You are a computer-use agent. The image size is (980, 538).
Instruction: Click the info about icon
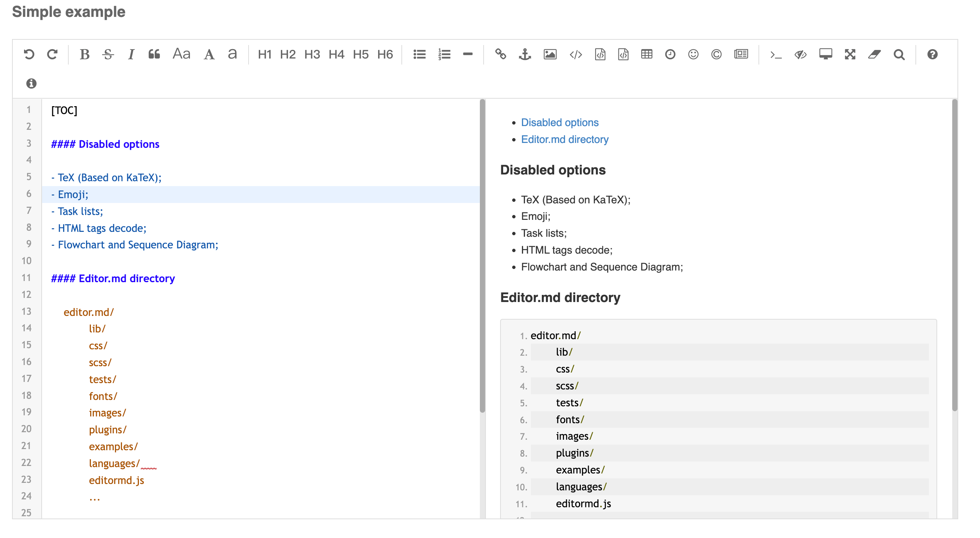click(x=31, y=83)
